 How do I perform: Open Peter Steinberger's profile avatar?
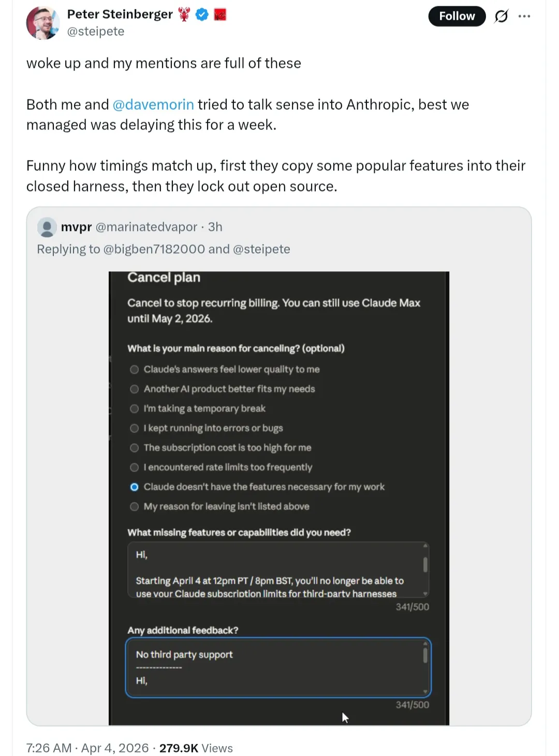(x=43, y=23)
